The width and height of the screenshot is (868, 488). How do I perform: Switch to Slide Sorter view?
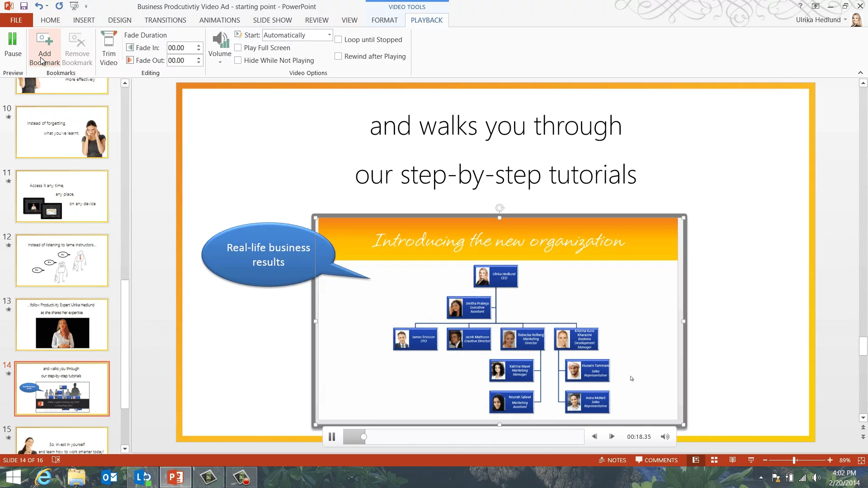pos(714,460)
